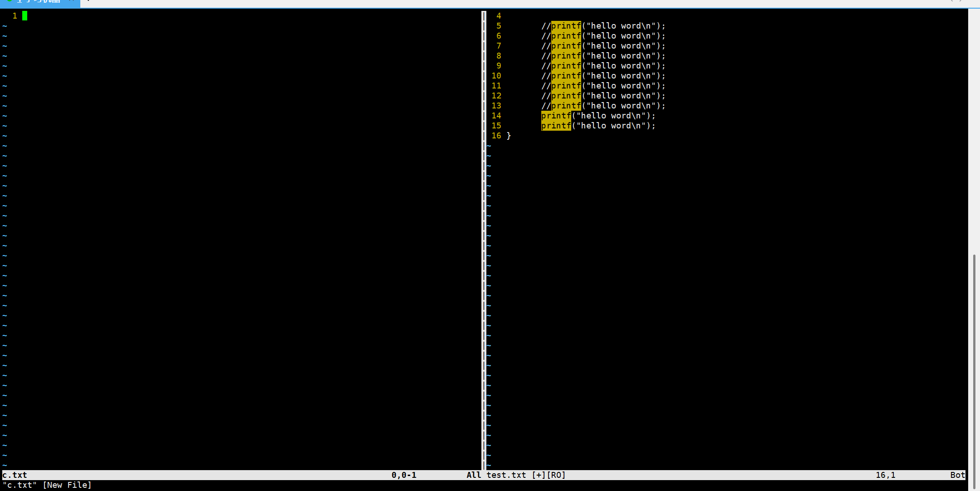980x491 pixels.
Task: Click the "c.txt" [New File] command line message
Action: pyautogui.click(x=47, y=485)
